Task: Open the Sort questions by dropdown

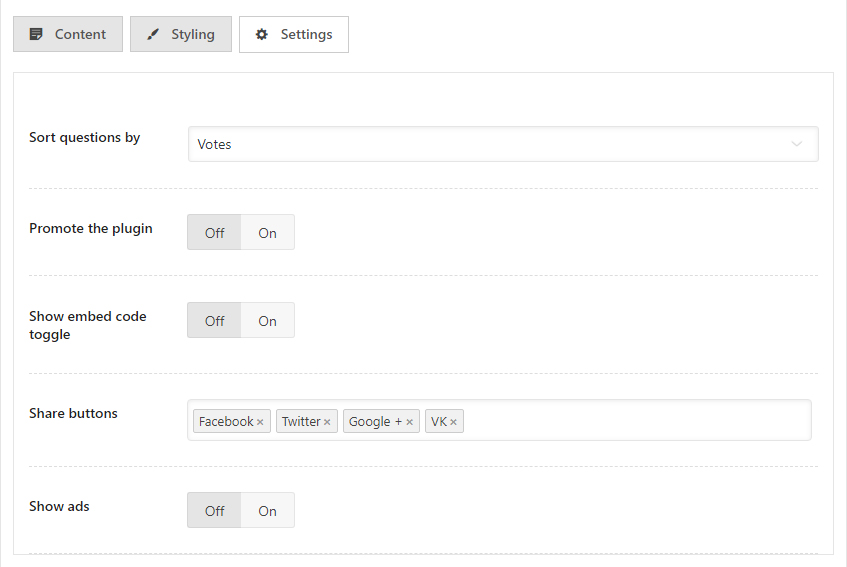Action: 502,144
